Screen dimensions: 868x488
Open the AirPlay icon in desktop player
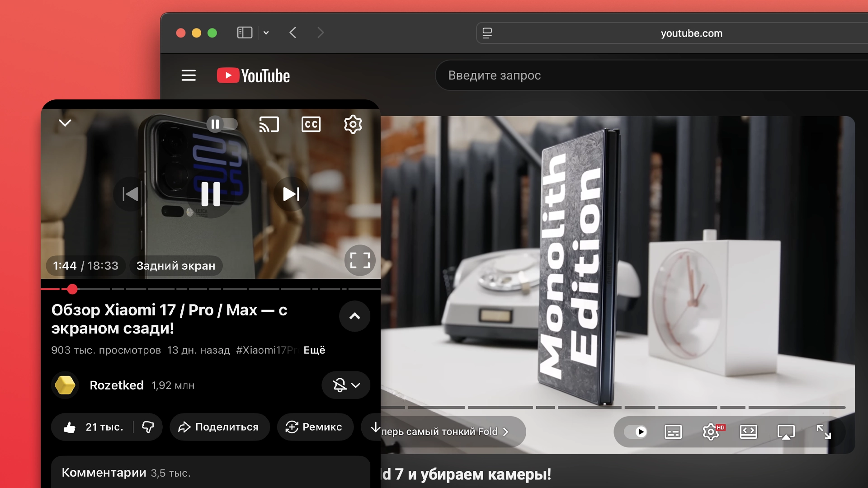tap(787, 432)
